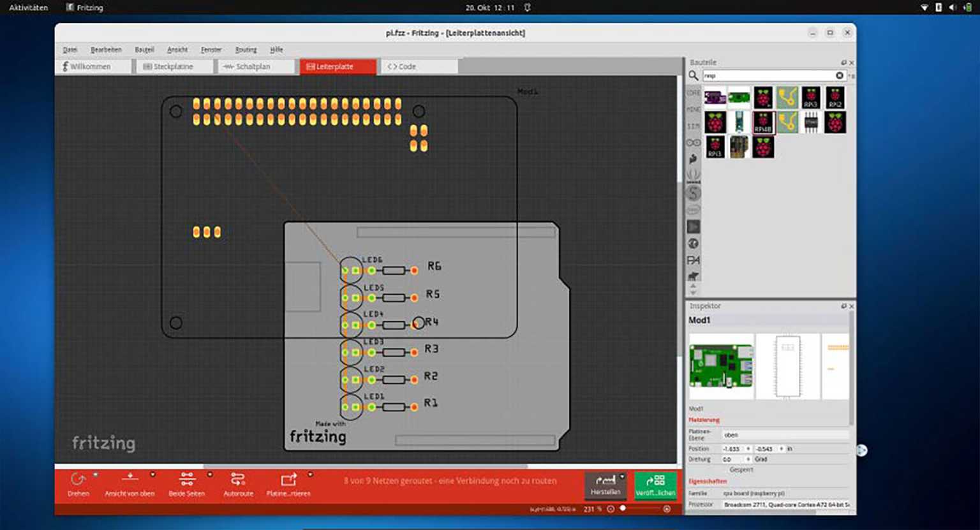Select the MINE parts category icon
Image resolution: width=980 pixels, height=530 pixels.
pyautogui.click(x=693, y=108)
